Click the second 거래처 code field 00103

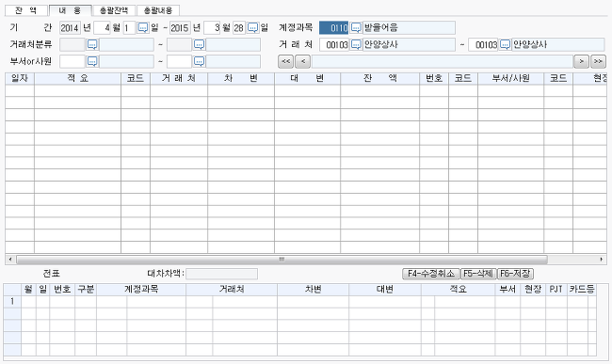(483, 45)
